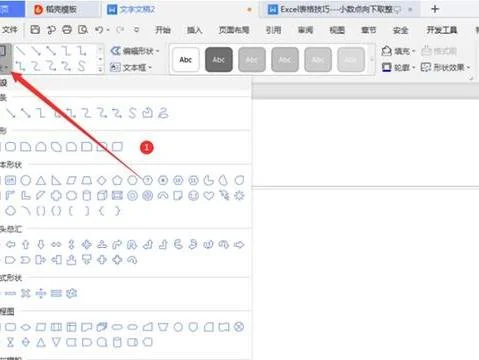Screen dimensions: 479x360
Task: Pick the Flowchart Decision diamond shape
Action: point(26,327)
